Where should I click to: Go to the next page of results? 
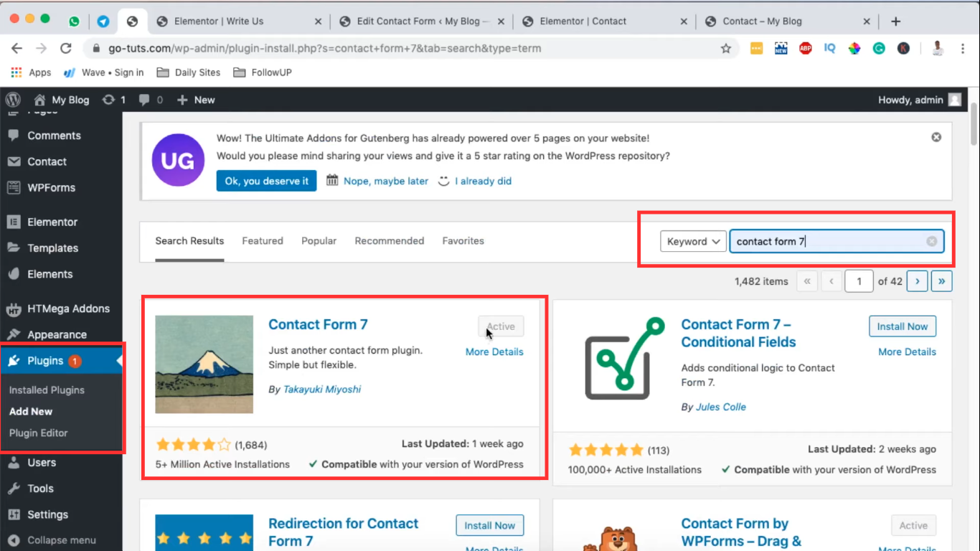click(x=917, y=281)
